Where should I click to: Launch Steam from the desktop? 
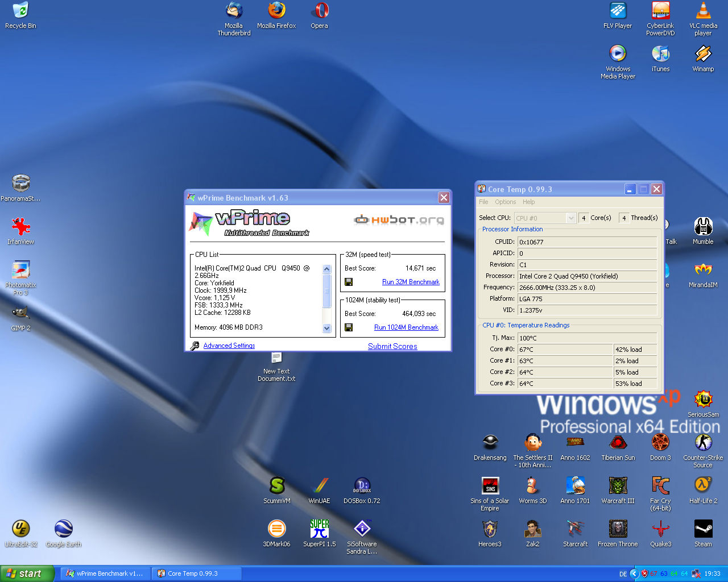click(x=703, y=529)
